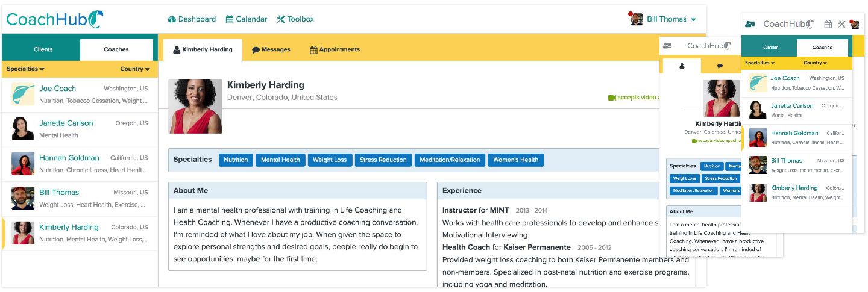Select Hannah Goldman in coaches list

point(80,164)
